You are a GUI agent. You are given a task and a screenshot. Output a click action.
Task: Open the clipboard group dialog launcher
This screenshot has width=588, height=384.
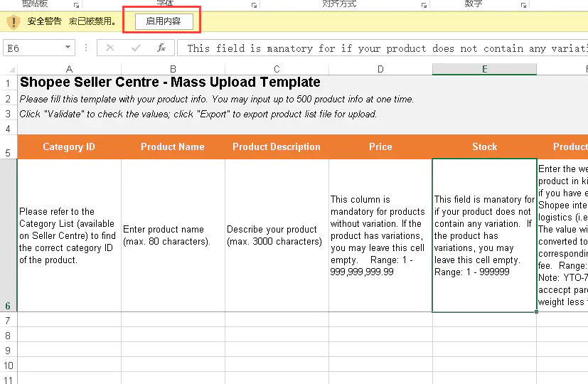point(76,5)
